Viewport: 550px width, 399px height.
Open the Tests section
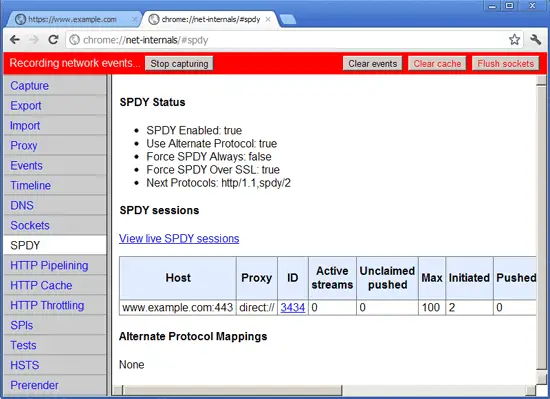[x=55, y=345]
